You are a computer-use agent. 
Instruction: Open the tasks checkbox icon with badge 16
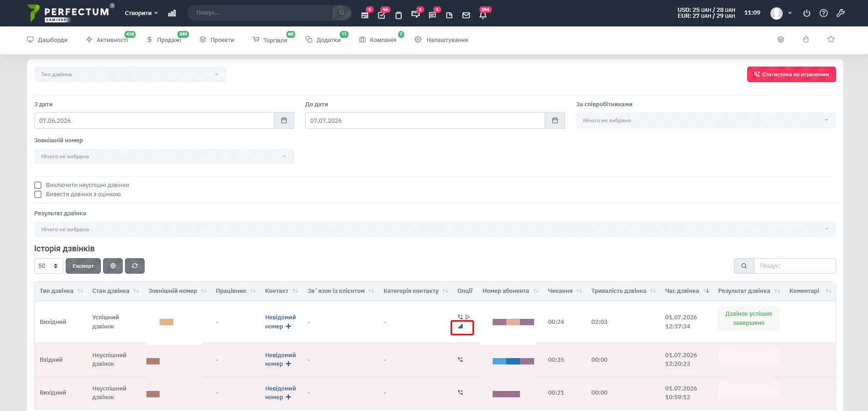(382, 15)
